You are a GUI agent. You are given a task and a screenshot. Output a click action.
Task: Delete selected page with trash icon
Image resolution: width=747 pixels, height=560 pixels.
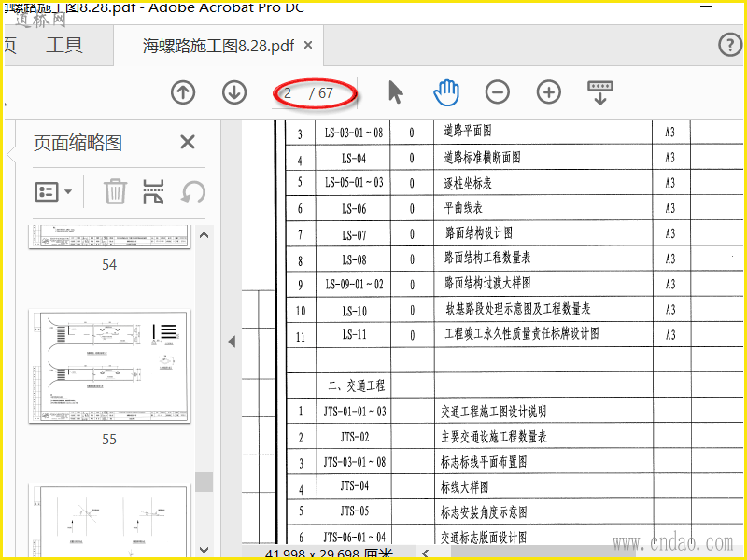(115, 191)
